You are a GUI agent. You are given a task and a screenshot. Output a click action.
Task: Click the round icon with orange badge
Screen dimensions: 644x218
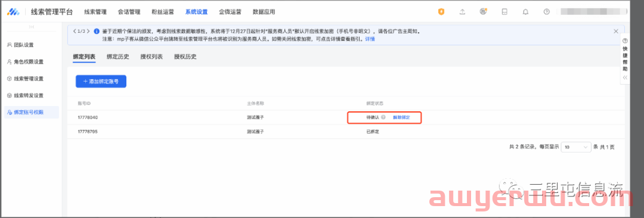pyautogui.click(x=483, y=12)
